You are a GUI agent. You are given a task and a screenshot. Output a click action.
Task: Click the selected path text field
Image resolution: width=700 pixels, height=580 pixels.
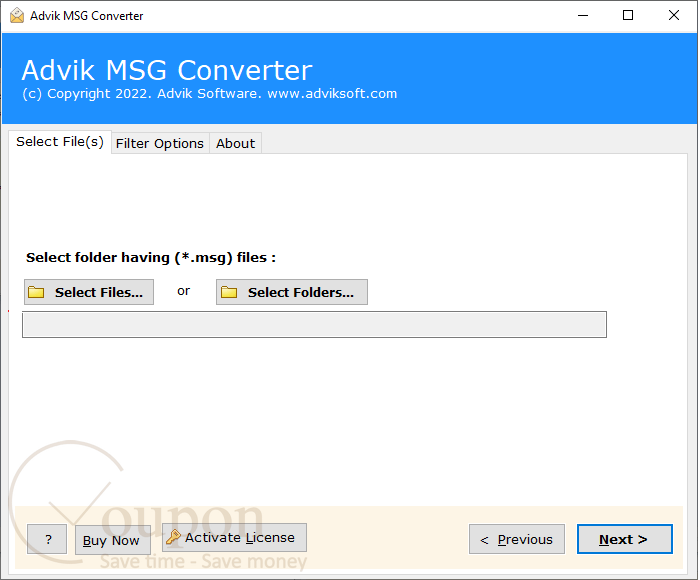pos(314,325)
